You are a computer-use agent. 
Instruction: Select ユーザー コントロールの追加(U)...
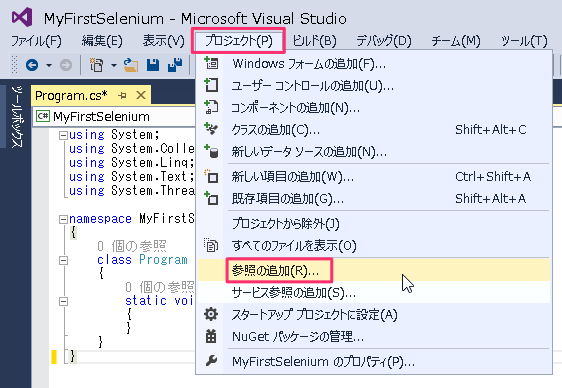coord(374,86)
